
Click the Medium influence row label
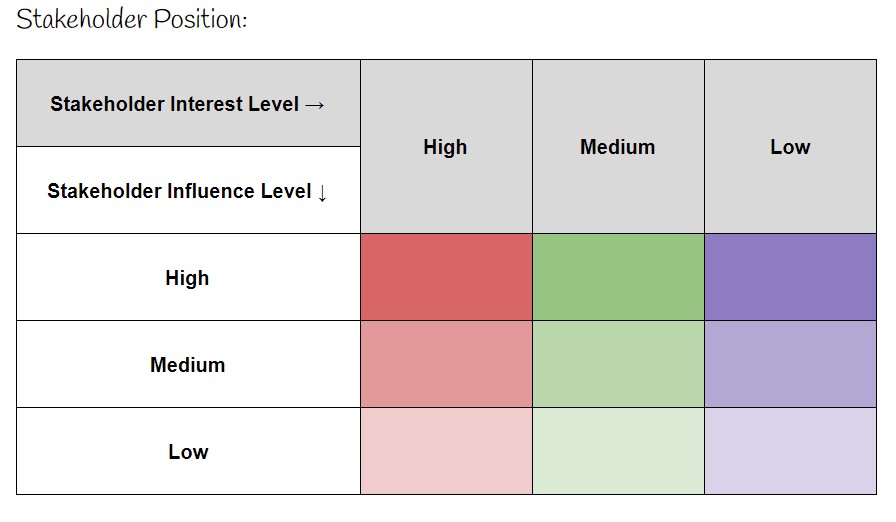(x=187, y=365)
